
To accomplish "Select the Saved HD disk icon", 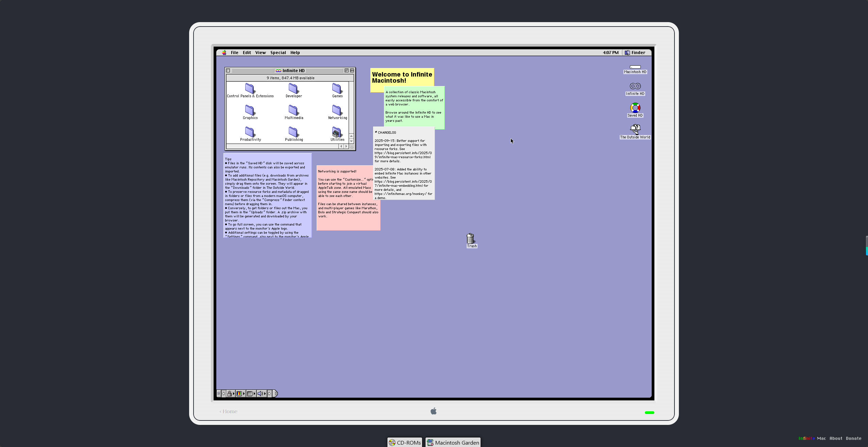I will (x=635, y=108).
